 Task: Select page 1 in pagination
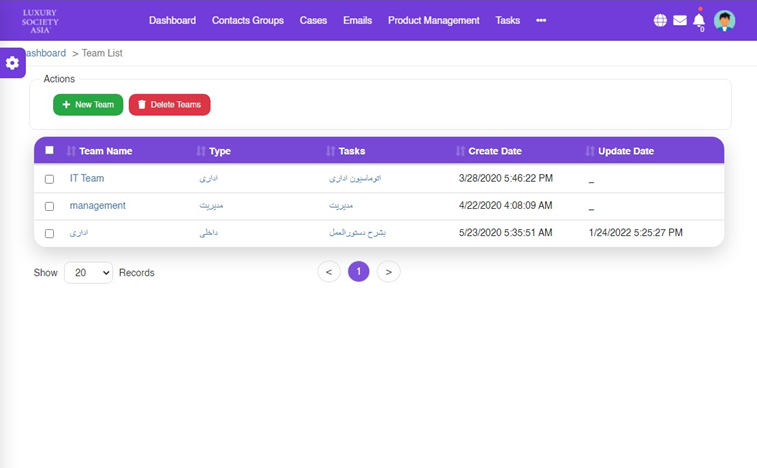click(x=358, y=272)
